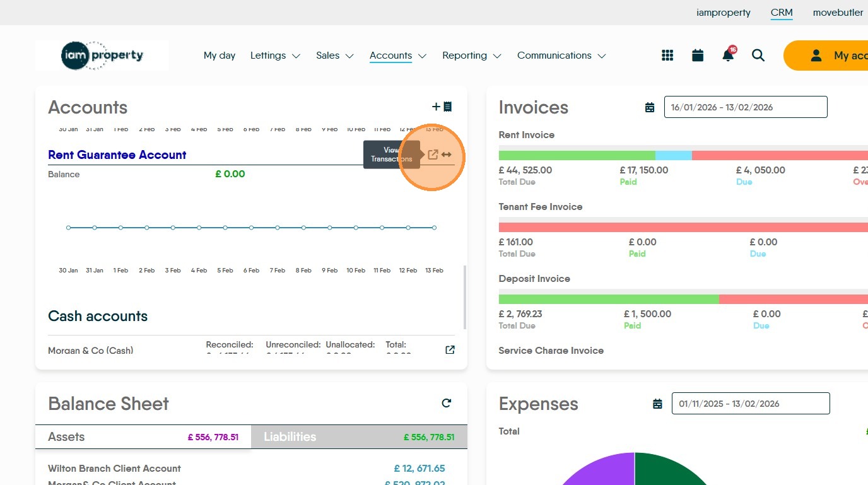
Task: Open the Communications dropdown menu
Action: [x=561, y=56]
